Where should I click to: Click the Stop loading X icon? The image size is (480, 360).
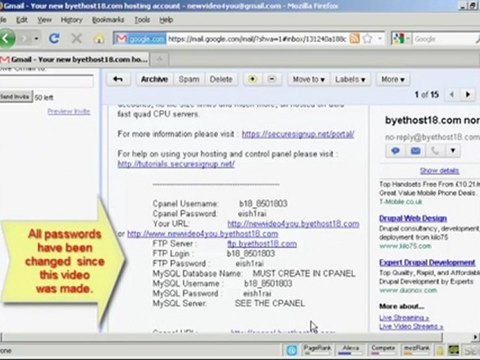point(77,39)
